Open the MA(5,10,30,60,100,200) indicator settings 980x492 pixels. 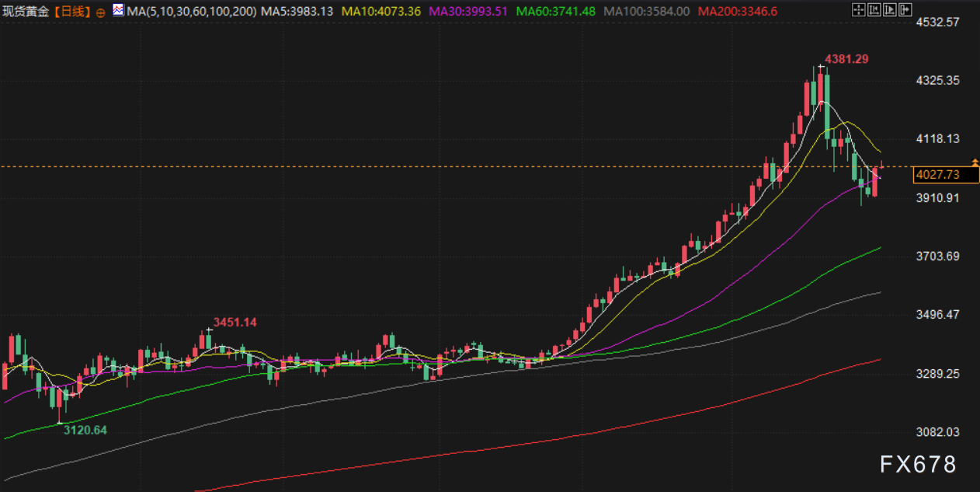(192, 11)
